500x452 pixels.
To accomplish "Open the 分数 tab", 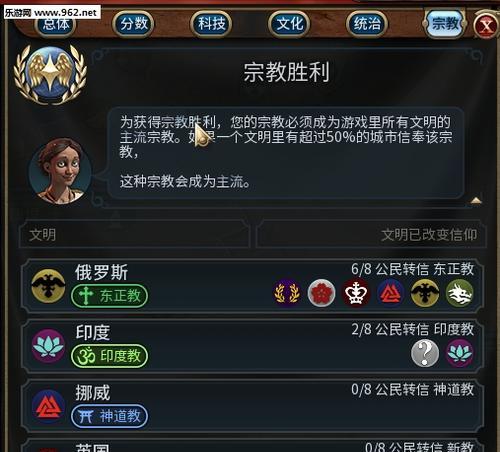I will tap(133, 24).
